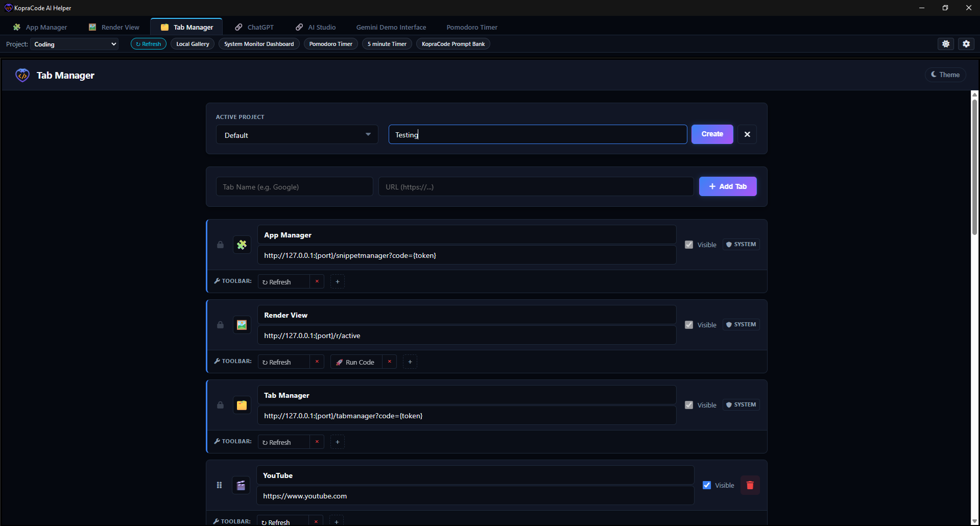Toggle the Render View Visible checkbox

[689, 325]
